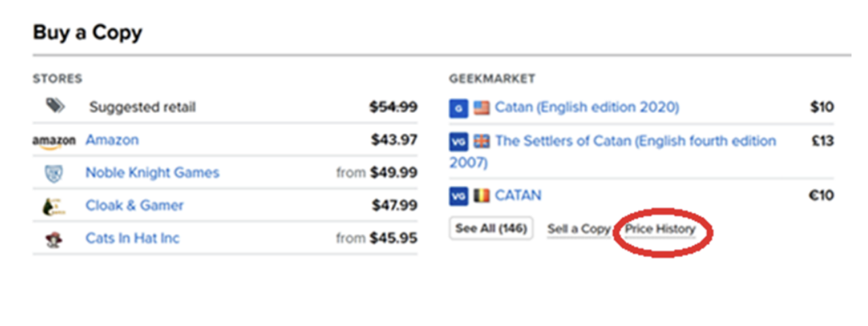Click the Cloak & Gamer store logo
The height and width of the screenshot is (326, 868).
tap(53, 206)
